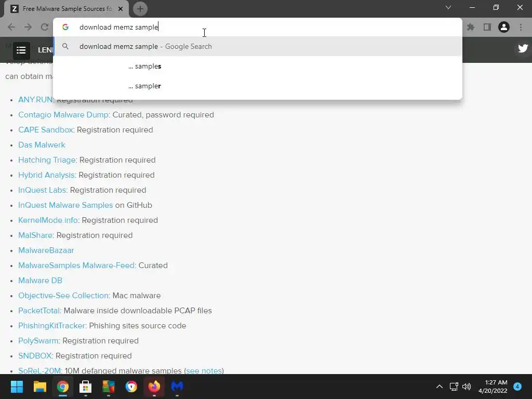Open the Contagio Malware Dump link
The image size is (532, 399).
63,115
